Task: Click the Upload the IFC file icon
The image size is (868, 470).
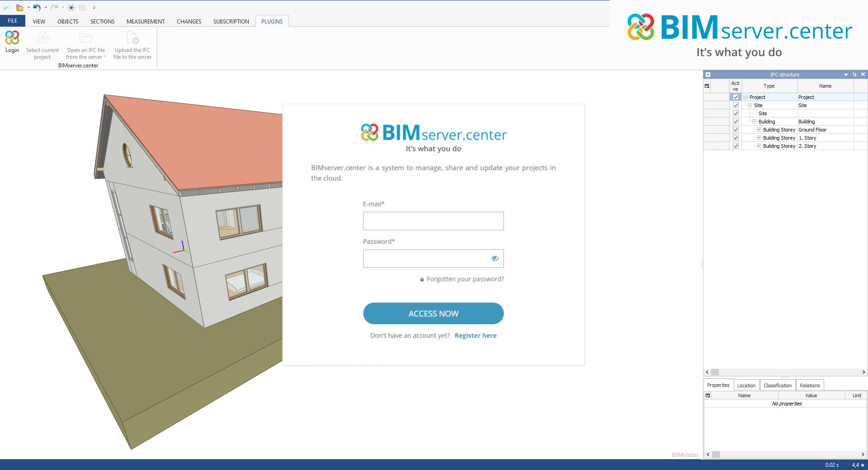Action: coord(133,37)
